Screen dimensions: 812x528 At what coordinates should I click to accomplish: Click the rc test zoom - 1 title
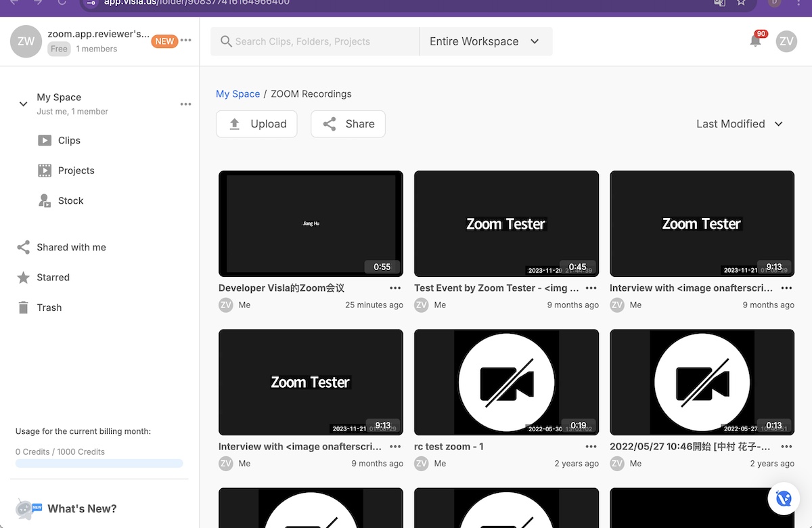click(449, 447)
